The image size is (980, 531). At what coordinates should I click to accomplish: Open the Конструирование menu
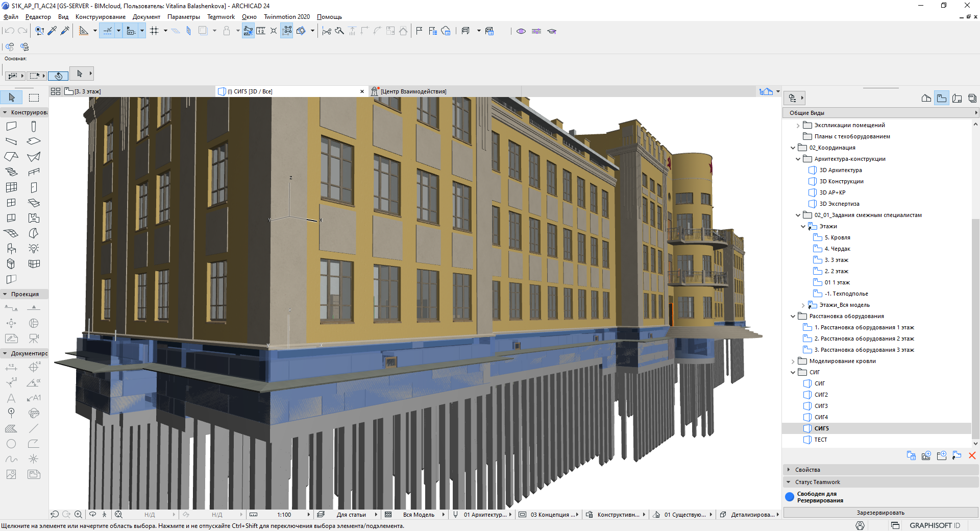click(101, 17)
